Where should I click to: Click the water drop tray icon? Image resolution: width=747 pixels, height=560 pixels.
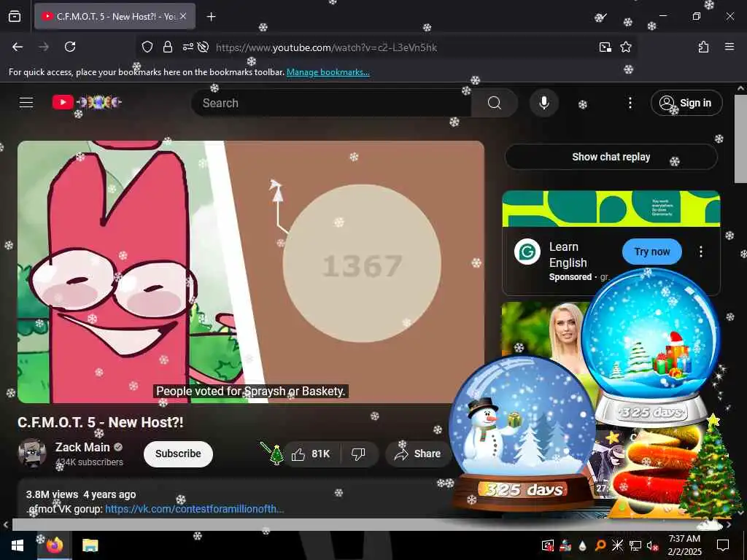(583, 545)
